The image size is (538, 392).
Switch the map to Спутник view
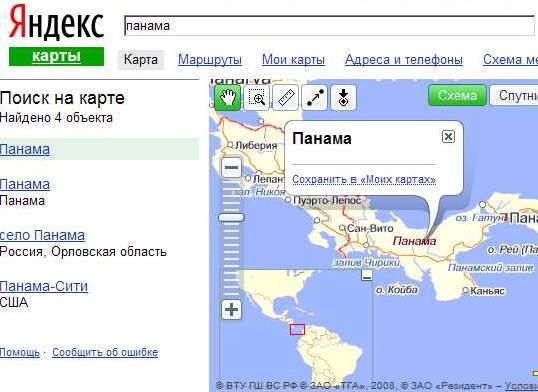pos(514,95)
